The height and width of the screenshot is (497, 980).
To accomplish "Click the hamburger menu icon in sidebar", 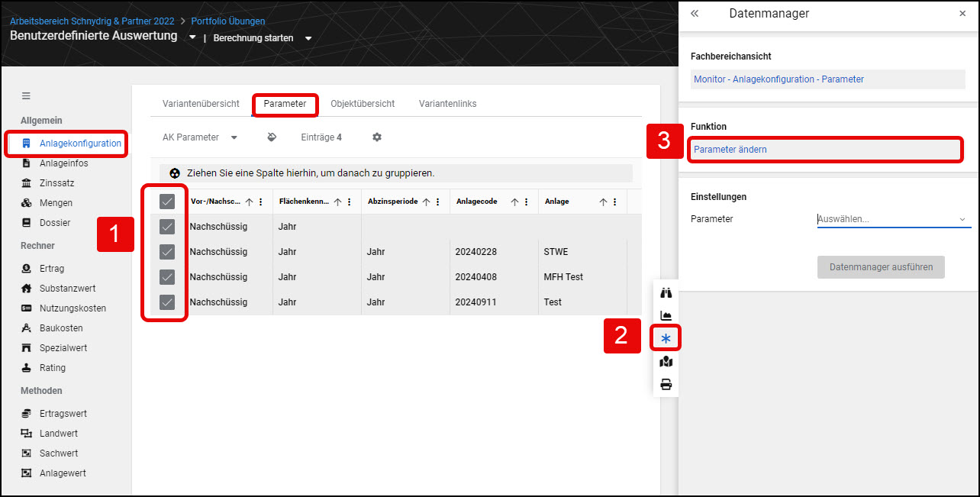I will click(26, 96).
